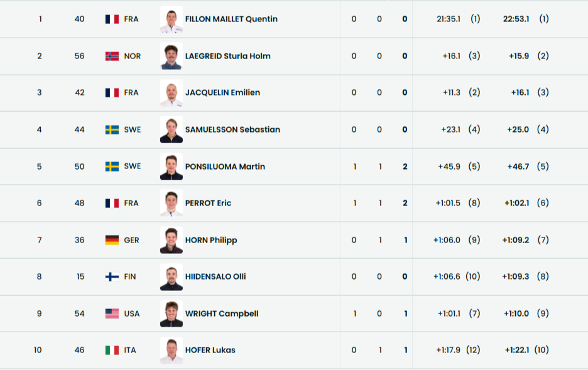Click the winning time 22:53.1
This screenshot has height=370, width=588.
516,19
